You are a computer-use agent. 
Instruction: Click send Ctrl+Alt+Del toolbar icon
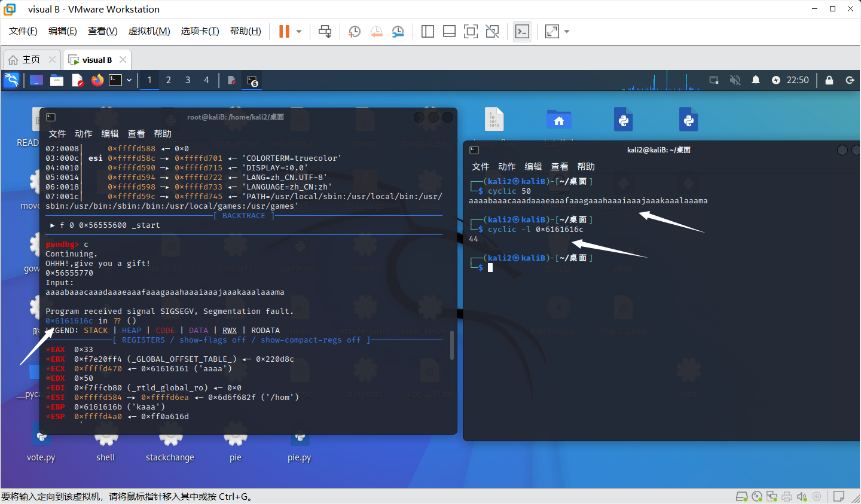tap(325, 32)
